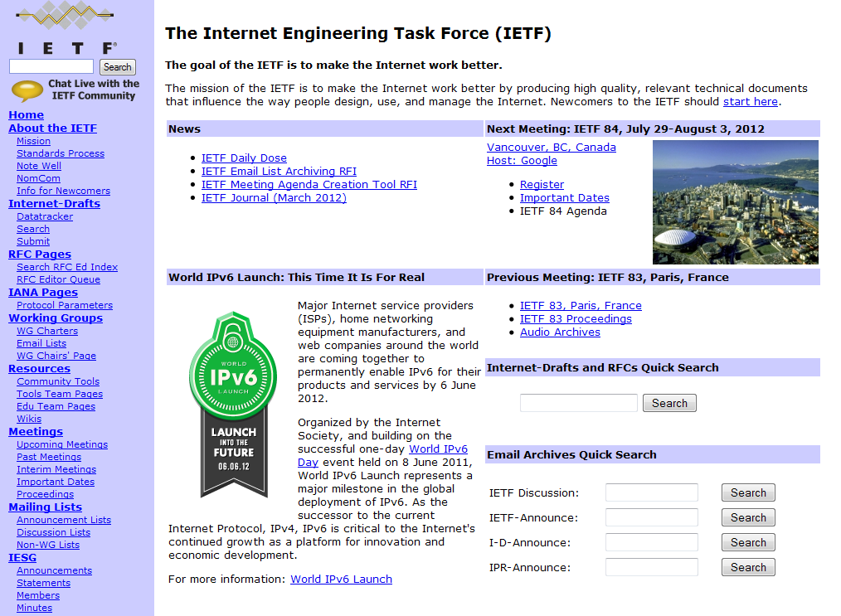Open RFC Pages section link
This screenshot has height=616, width=841.
tap(40, 255)
